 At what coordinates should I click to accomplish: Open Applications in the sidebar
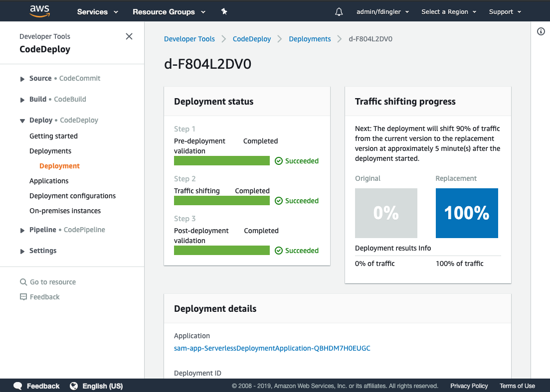pyautogui.click(x=49, y=181)
